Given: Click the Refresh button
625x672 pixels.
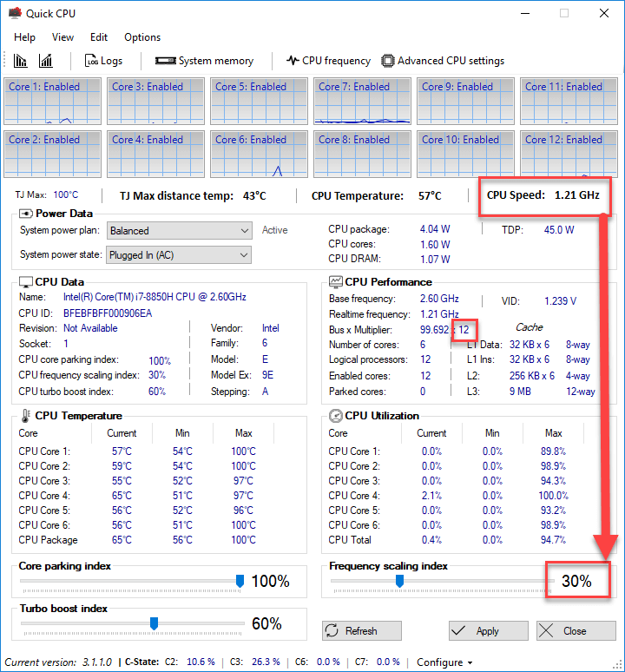Looking at the screenshot, I should coord(362,631).
